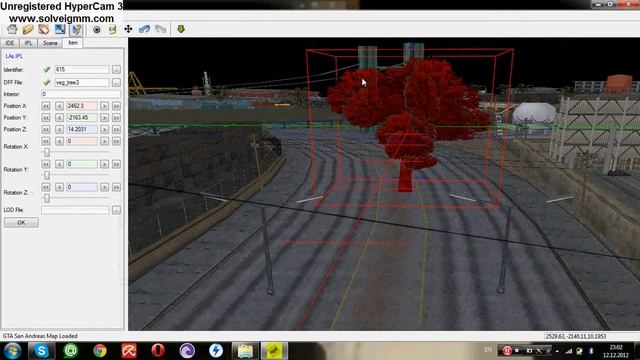Open Skype from the taskbar
This screenshot has height=360, width=640.
41,351
